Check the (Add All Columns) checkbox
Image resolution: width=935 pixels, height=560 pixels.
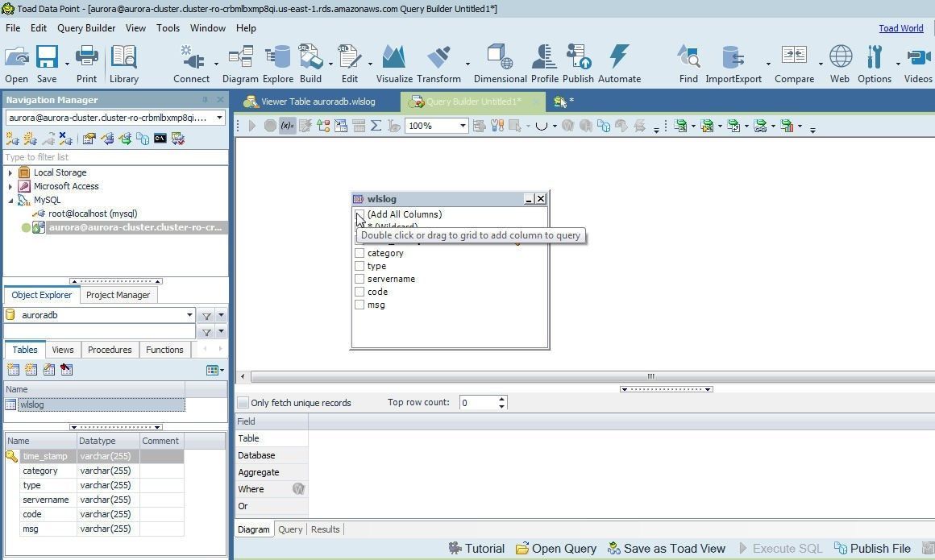(x=359, y=214)
